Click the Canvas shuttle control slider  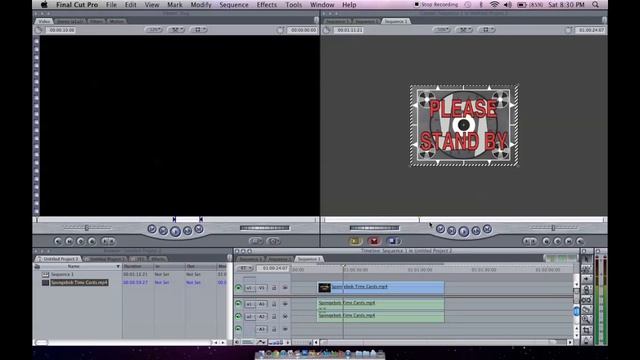[x=553, y=228]
